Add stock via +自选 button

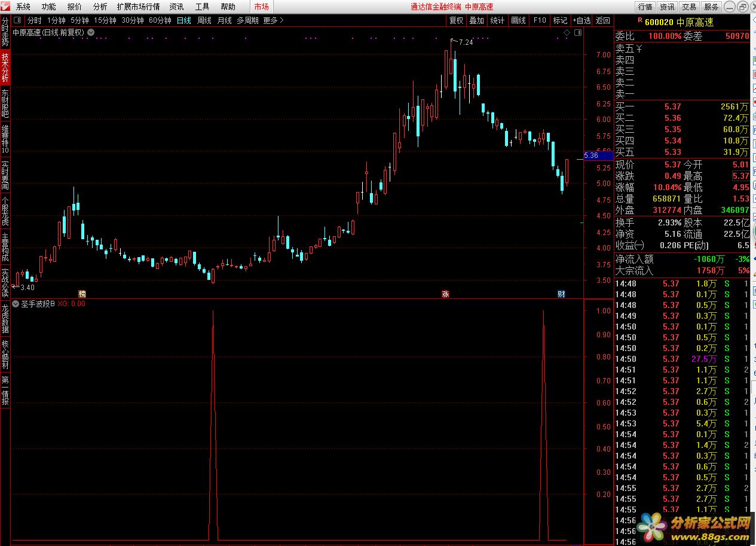(582, 20)
